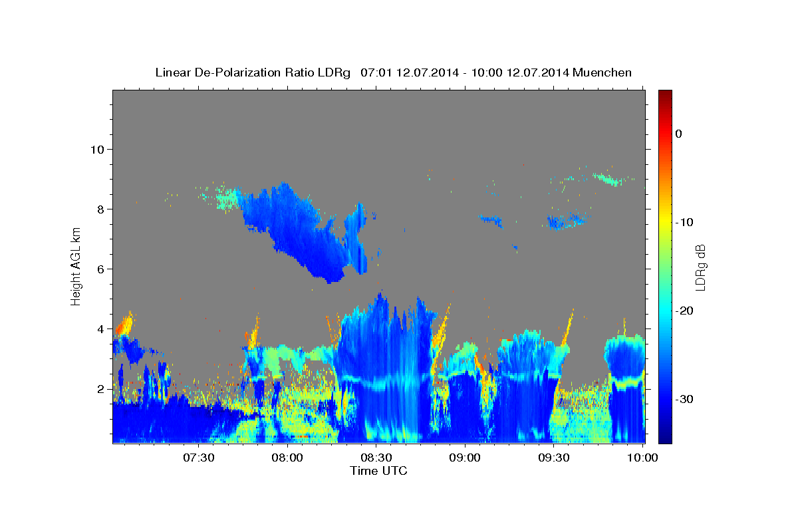Click the blue echo column near 10:00
The image size is (798, 532).
(x=625, y=389)
